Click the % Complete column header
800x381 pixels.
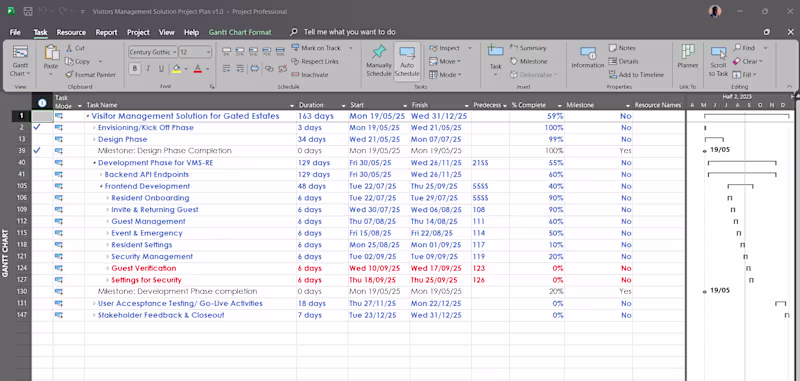(x=537, y=105)
